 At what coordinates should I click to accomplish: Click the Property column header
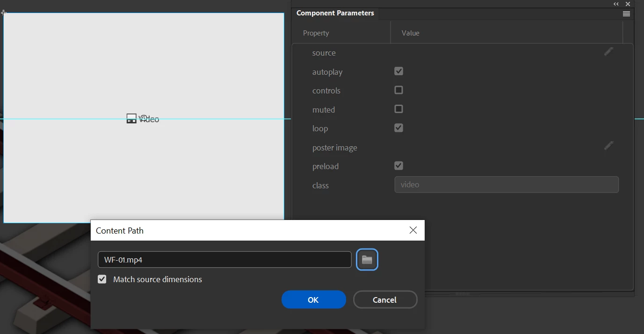point(316,33)
